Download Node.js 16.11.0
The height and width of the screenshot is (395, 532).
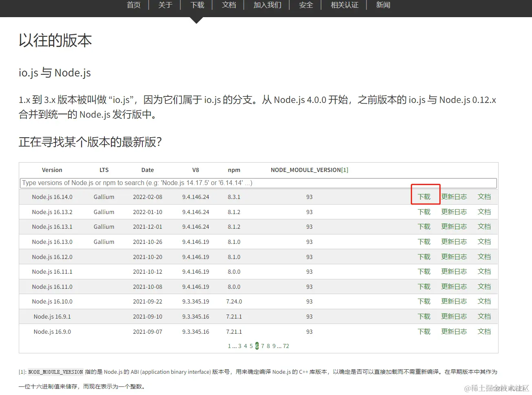tap(424, 287)
